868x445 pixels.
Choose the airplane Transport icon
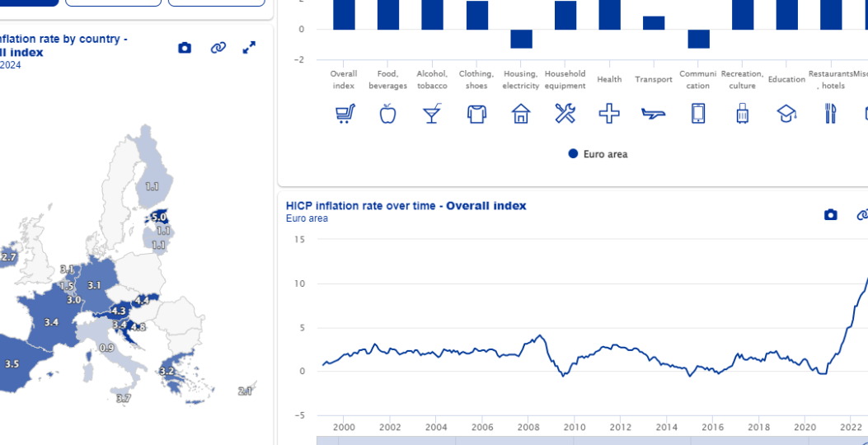[x=654, y=114]
